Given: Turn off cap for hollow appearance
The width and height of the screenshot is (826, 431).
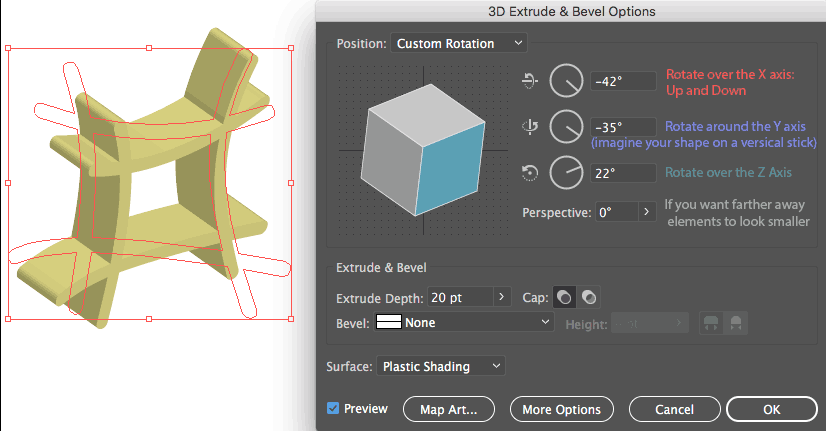Looking at the screenshot, I should point(589,297).
